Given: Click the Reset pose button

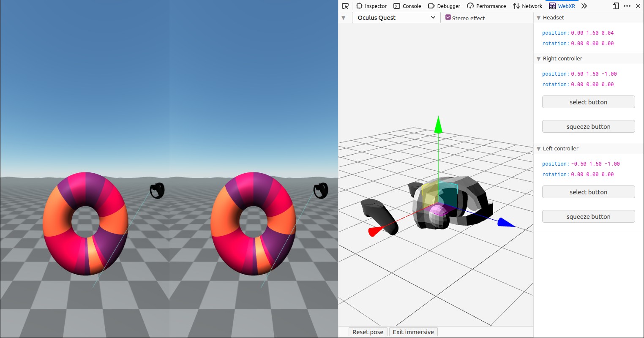Looking at the screenshot, I should pos(368,332).
